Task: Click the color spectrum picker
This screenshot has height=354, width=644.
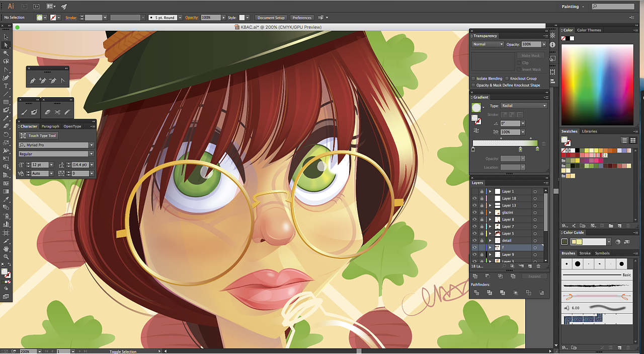Action: click(597, 85)
